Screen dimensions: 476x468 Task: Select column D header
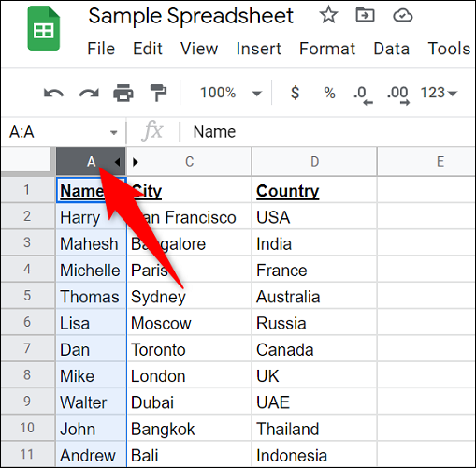pos(314,162)
